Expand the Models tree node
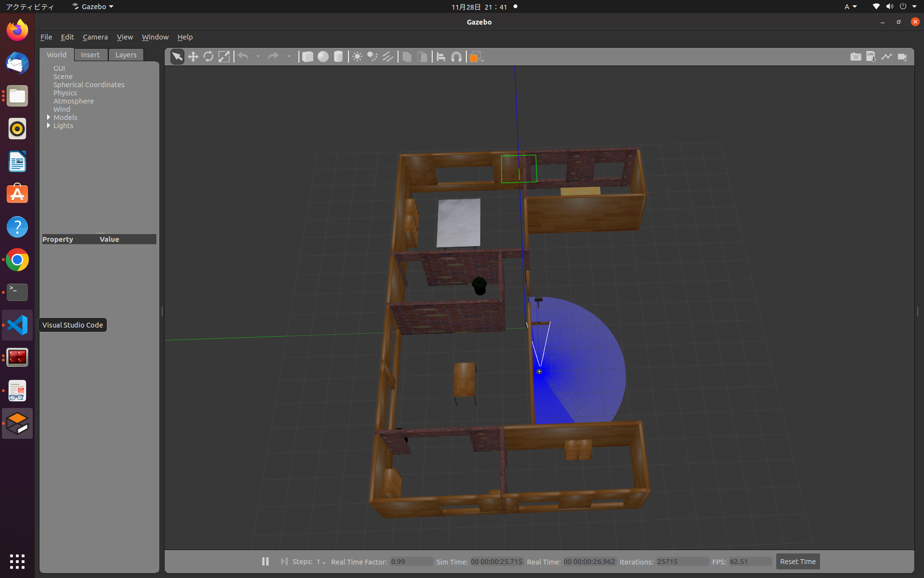 coord(49,117)
